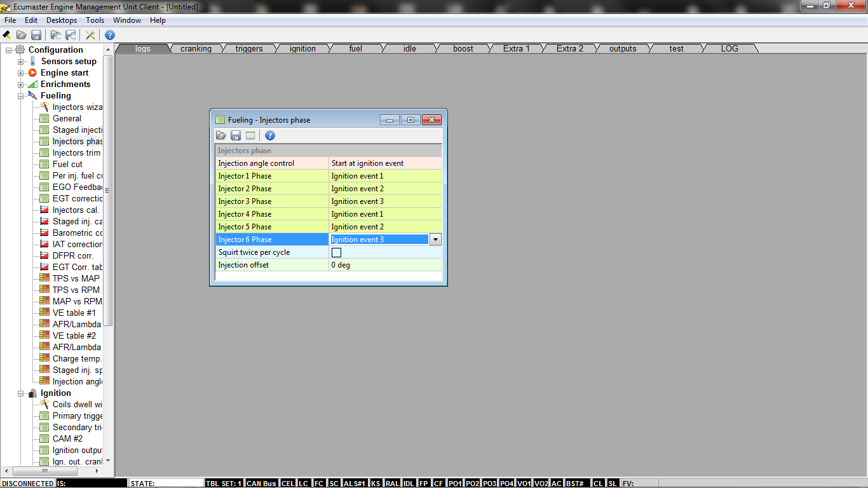Select the Fuel cut tree item

67,164
